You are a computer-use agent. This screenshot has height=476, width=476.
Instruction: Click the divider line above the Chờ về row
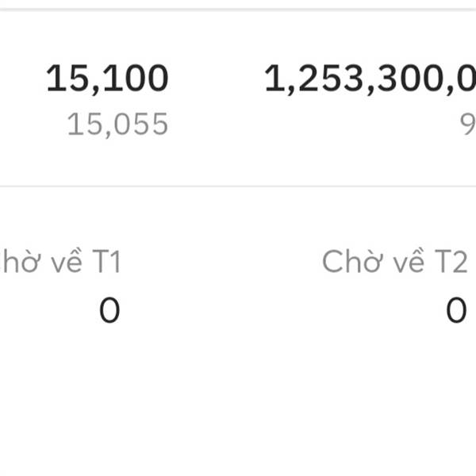pos(238,186)
